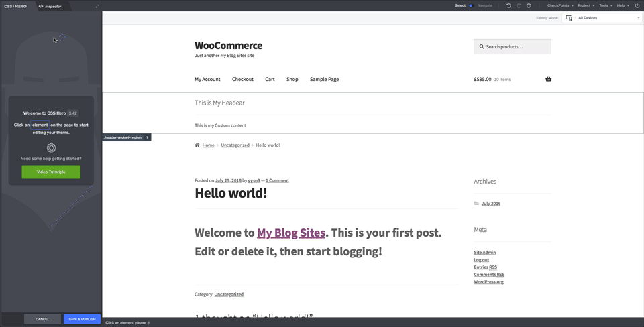
Task: Click the Home breadcrumb link
Action: click(208, 145)
